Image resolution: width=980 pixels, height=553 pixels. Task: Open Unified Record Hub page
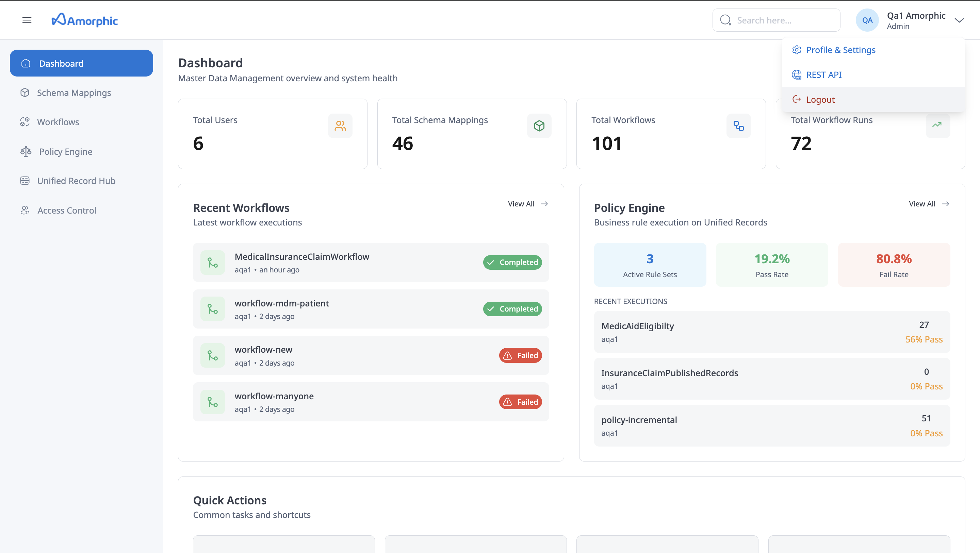pos(76,181)
